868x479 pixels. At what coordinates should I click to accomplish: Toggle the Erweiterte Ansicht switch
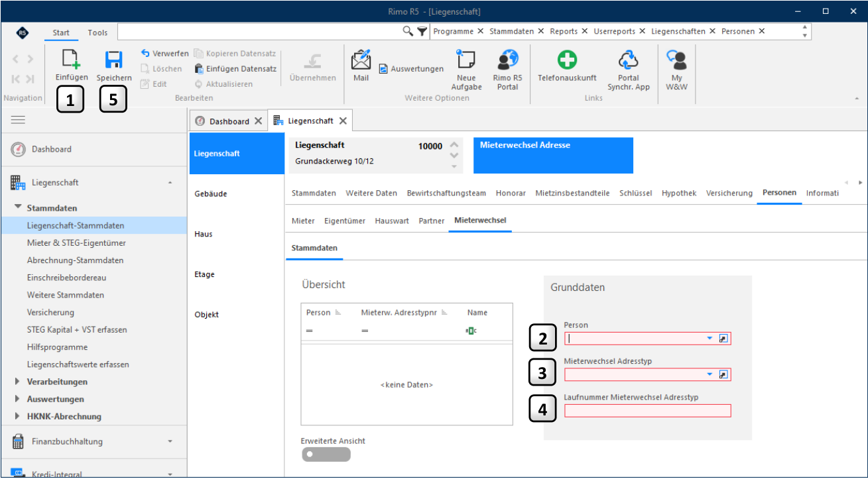[326, 454]
